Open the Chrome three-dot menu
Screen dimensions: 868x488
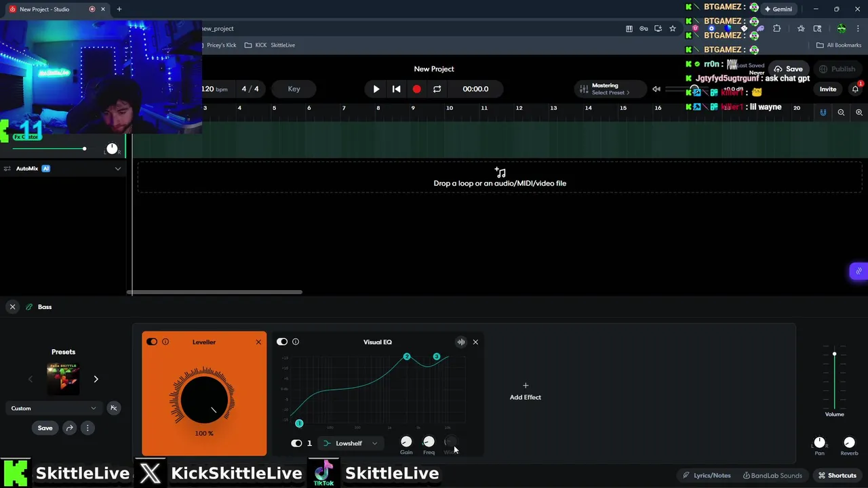[x=858, y=28]
